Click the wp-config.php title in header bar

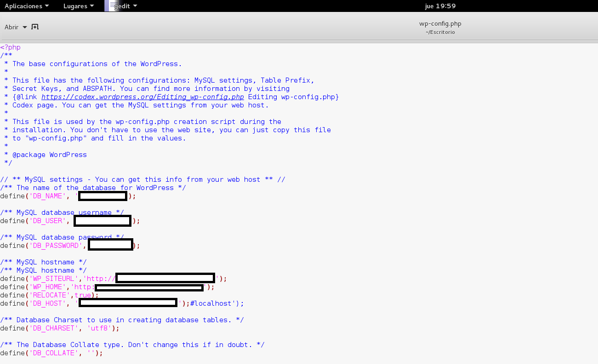[440, 24]
